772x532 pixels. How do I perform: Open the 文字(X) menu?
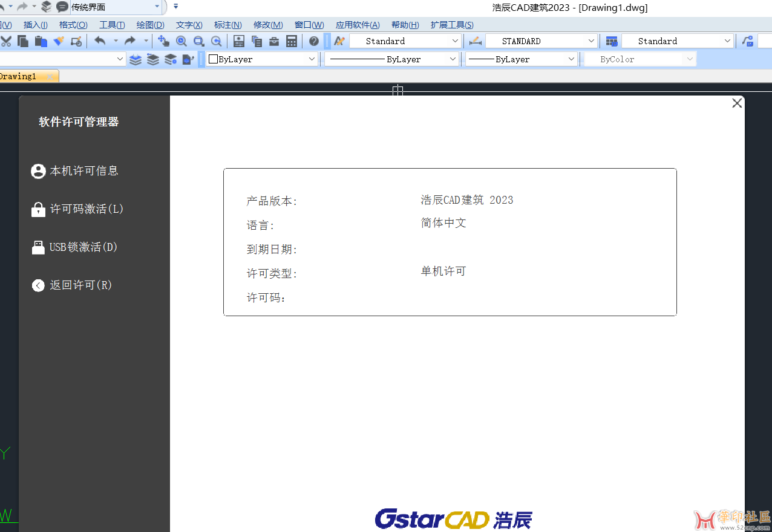189,25
